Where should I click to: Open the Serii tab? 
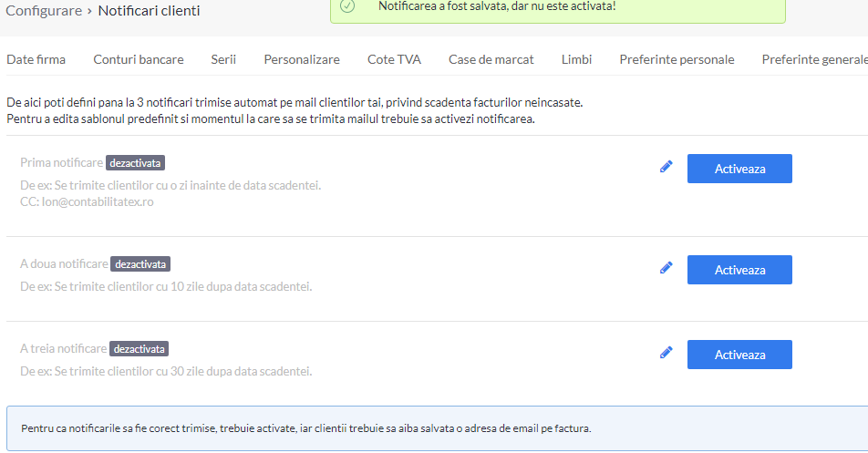pyautogui.click(x=223, y=60)
